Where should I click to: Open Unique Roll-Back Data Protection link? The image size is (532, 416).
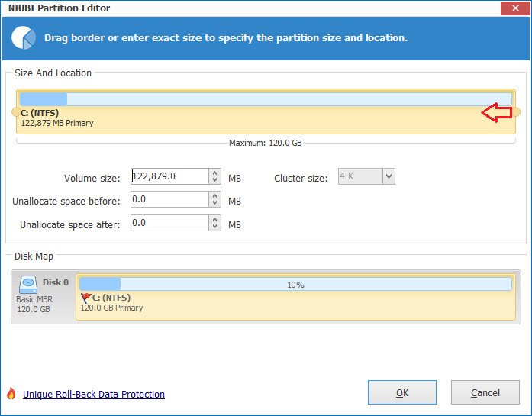coord(94,395)
